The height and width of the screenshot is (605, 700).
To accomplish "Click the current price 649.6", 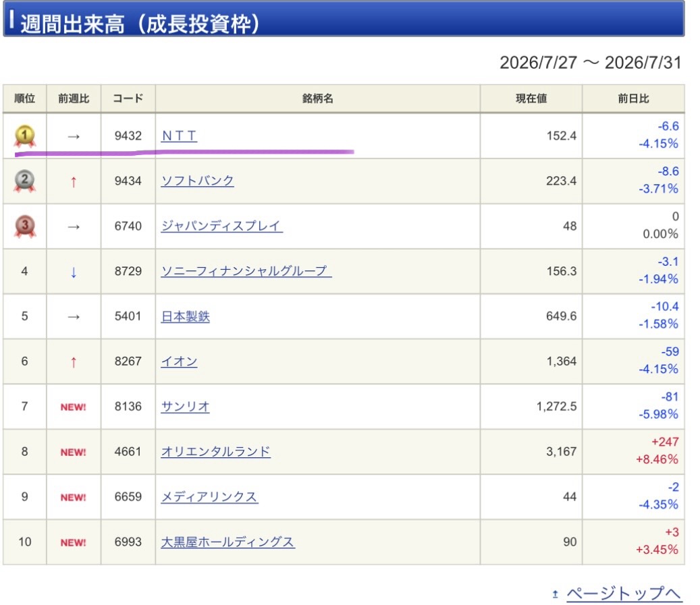I will click(562, 316).
